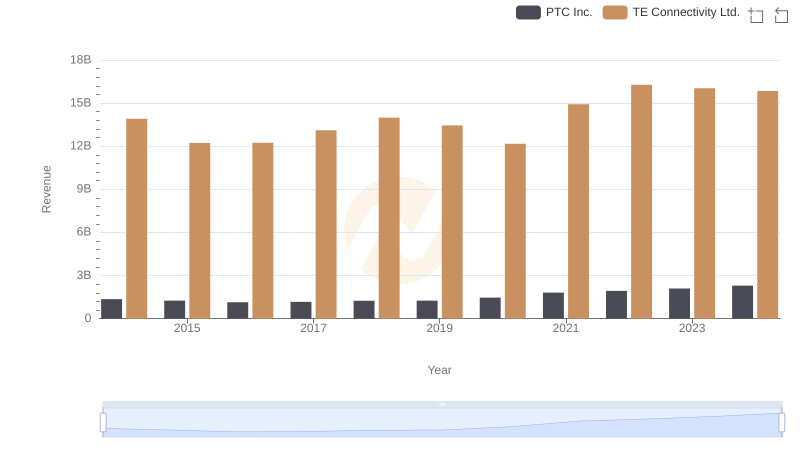Click the zoom reset icon
Viewport: 800px width, 461px height.
click(781, 15)
